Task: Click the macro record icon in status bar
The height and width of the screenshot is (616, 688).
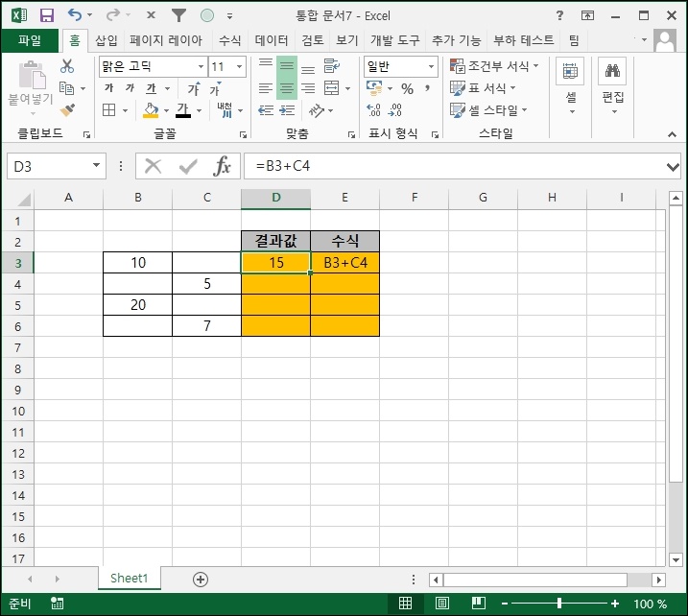Action: coord(57,604)
